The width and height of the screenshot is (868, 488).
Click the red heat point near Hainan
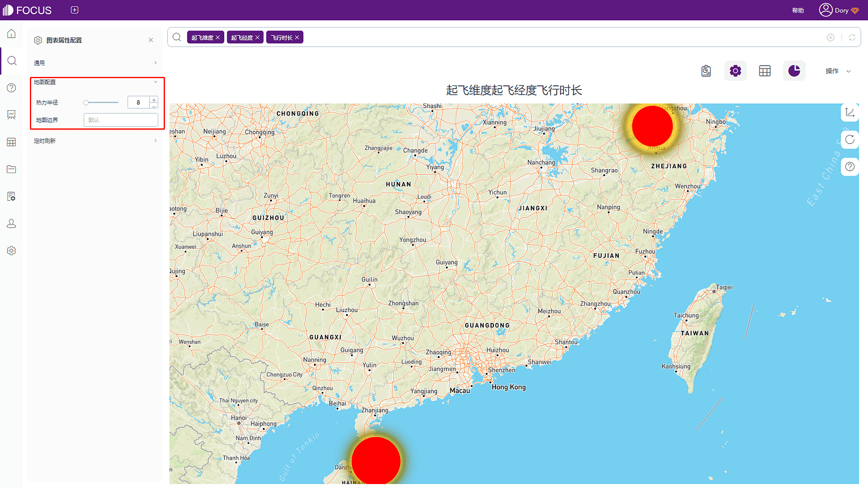click(x=376, y=461)
